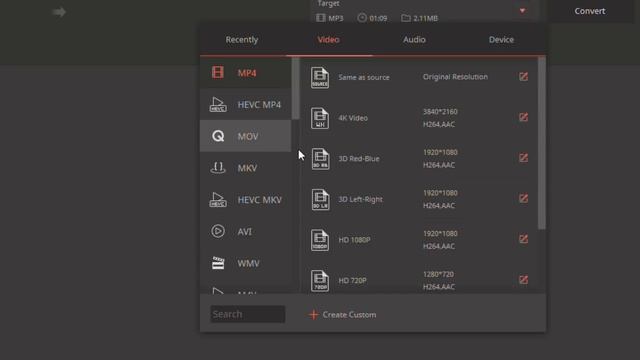
Task: Click the target duration clock icon
Action: click(362, 18)
